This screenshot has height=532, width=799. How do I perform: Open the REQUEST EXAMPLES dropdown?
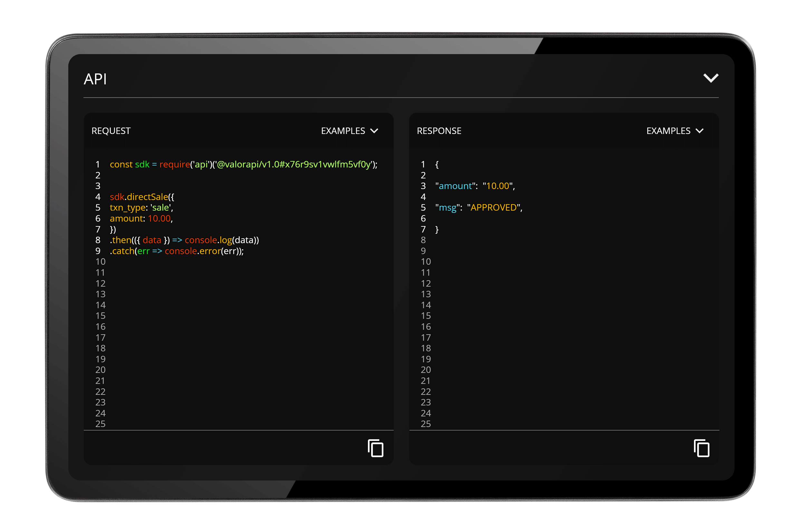point(349,131)
